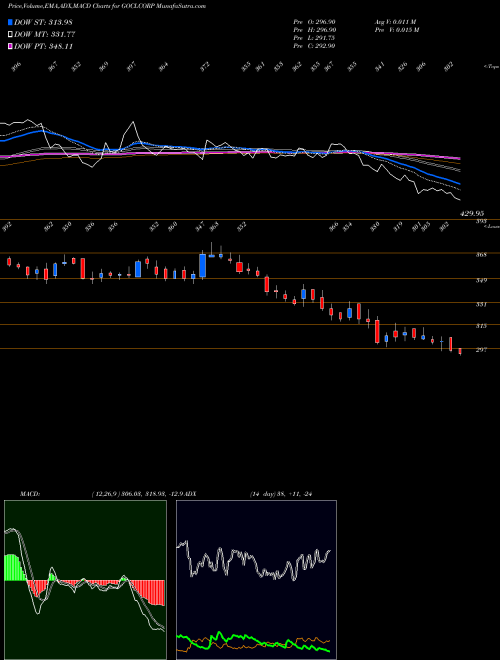Click the 429.95 value below EMA chart

coord(472,214)
